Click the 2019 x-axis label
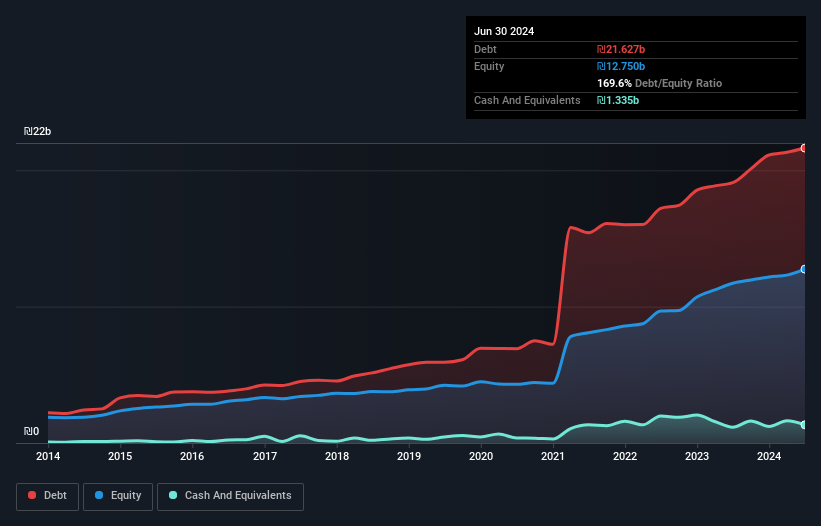The image size is (821, 526). (409, 456)
